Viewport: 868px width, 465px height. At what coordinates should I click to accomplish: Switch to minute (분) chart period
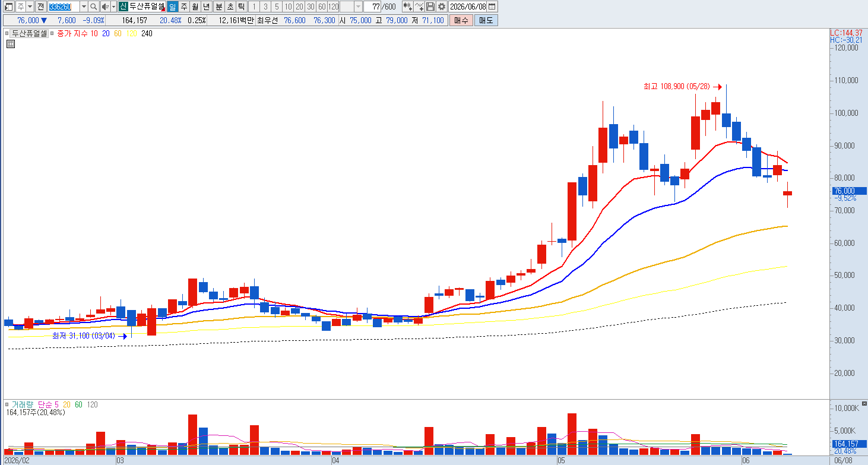click(218, 7)
